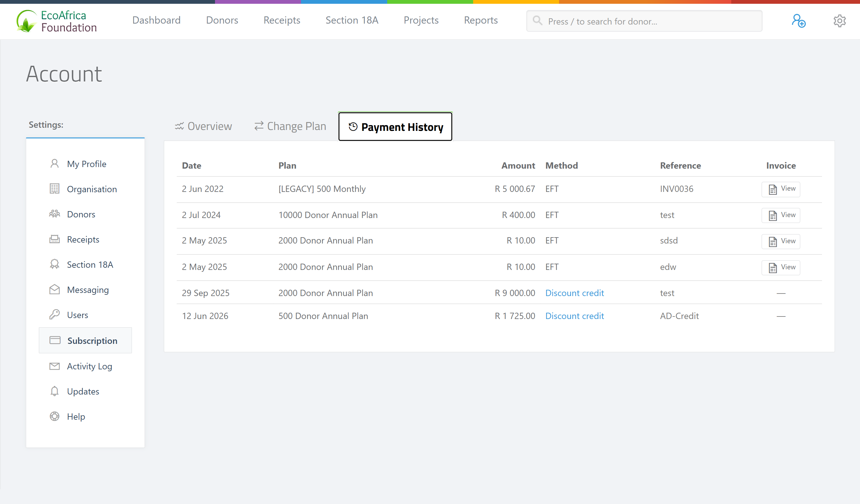Open My Profile settings
The image size is (860, 504).
click(x=85, y=164)
